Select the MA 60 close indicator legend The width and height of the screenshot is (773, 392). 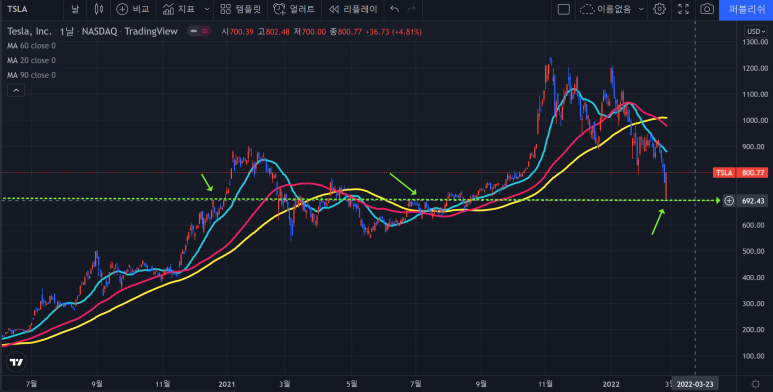31,46
